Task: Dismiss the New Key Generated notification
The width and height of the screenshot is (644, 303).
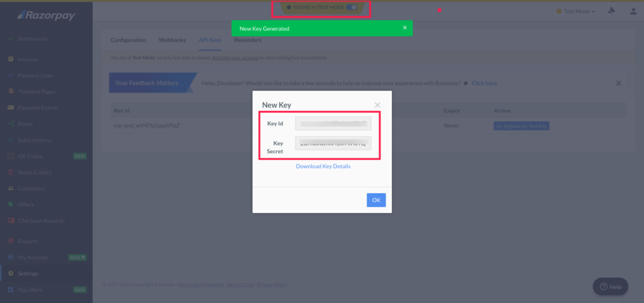Action: (405, 28)
